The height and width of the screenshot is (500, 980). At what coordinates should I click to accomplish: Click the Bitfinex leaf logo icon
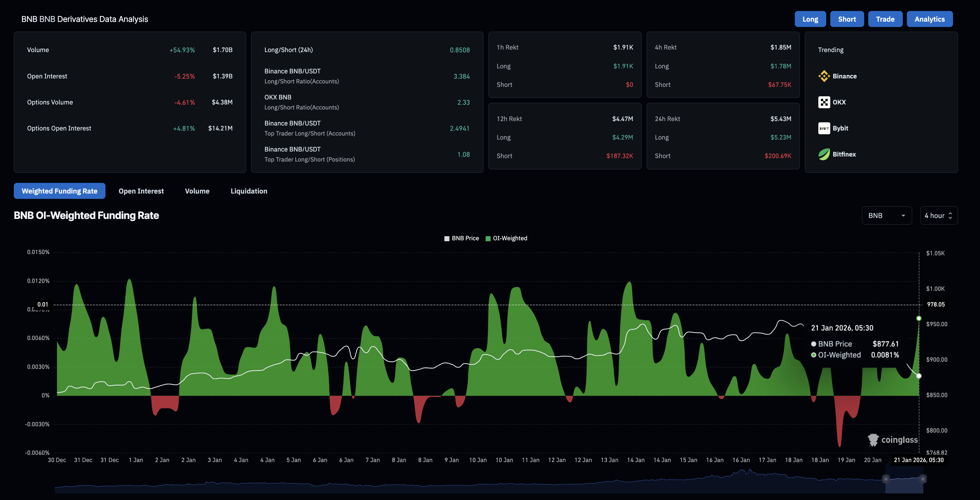coord(824,154)
